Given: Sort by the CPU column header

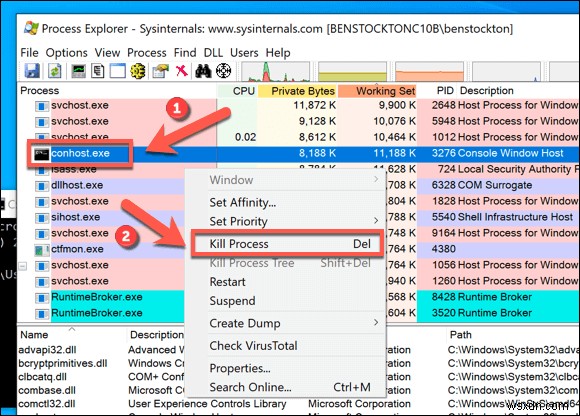Looking at the screenshot, I should click(x=237, y=91).
